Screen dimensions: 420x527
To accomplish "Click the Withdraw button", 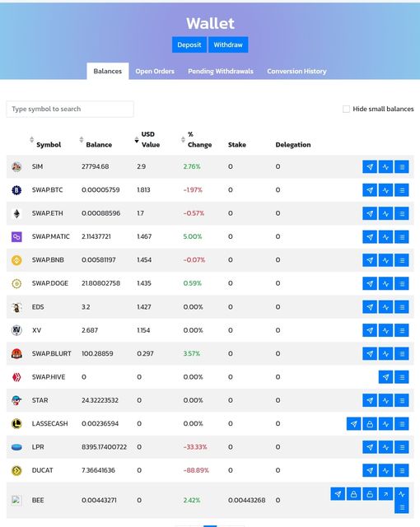I will pos(228,44).
